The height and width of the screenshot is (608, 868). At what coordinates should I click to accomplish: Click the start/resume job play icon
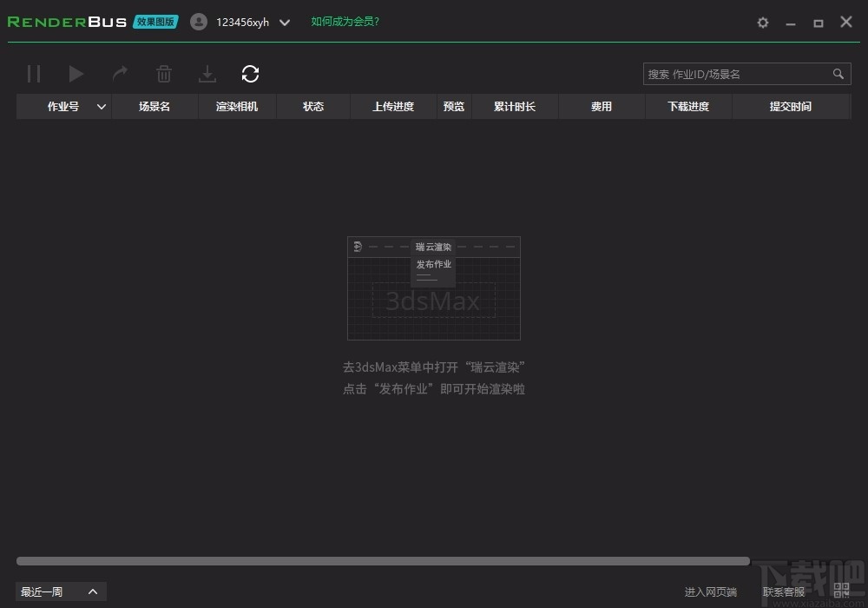(x=76, y=74)
